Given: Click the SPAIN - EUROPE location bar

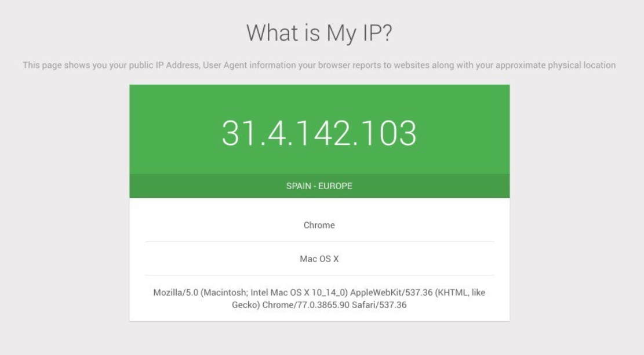Looking at the screenshot, I should click(x=319, y=186).
